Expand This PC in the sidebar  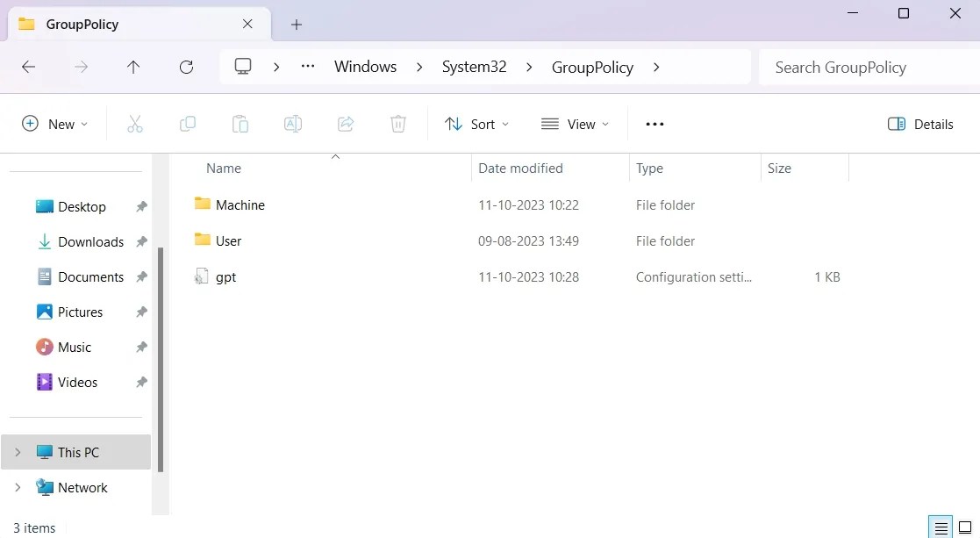[x=17, y=452]
